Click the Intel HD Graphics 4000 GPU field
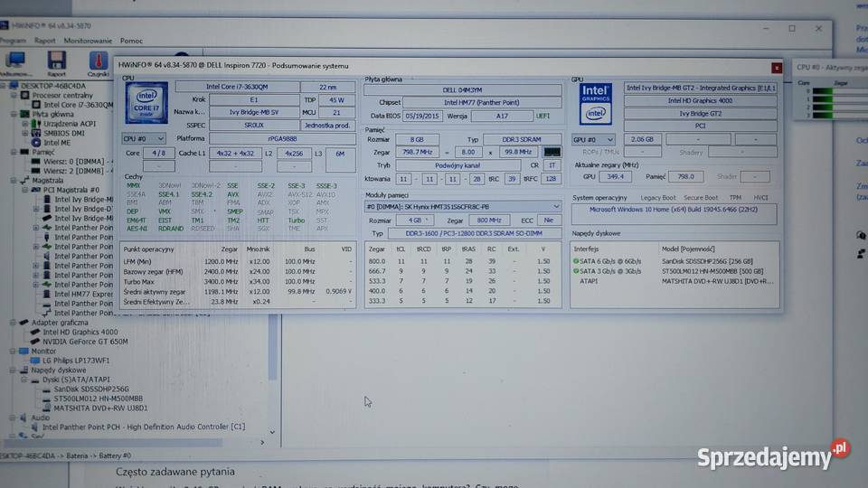This screenshot has width=868, height=488. (700, 100)
